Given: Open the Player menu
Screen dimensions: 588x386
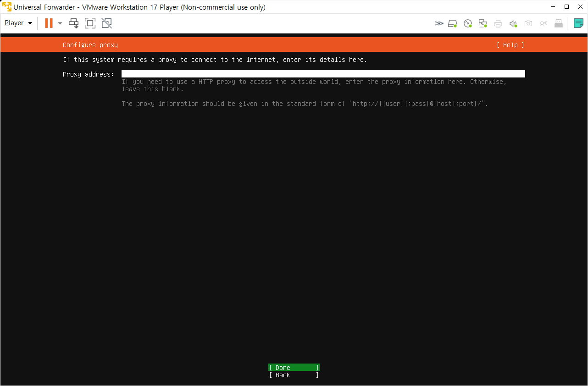Looking at the screenshot, I should coord(18,23).
